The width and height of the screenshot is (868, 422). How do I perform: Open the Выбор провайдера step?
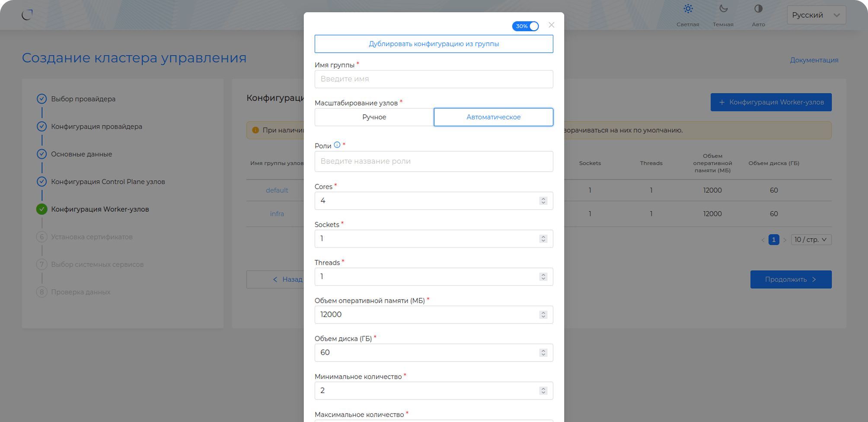(x=83, y=99)
